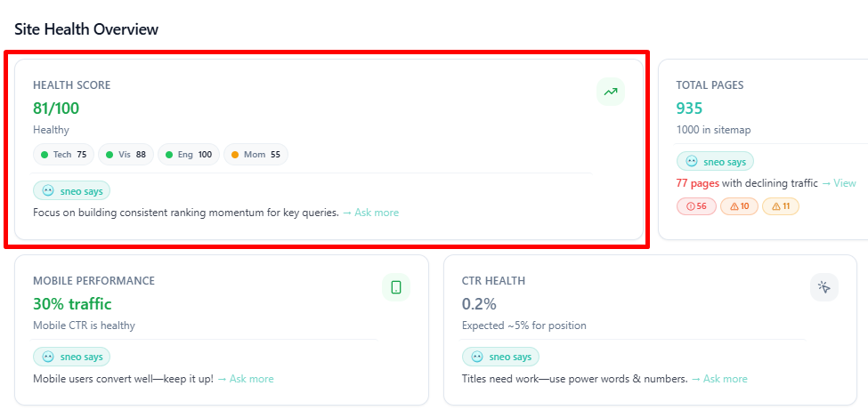This screenshot has height=418, width=868.
Task: Select the Eng 100 score pill
Action: [189, 155]
